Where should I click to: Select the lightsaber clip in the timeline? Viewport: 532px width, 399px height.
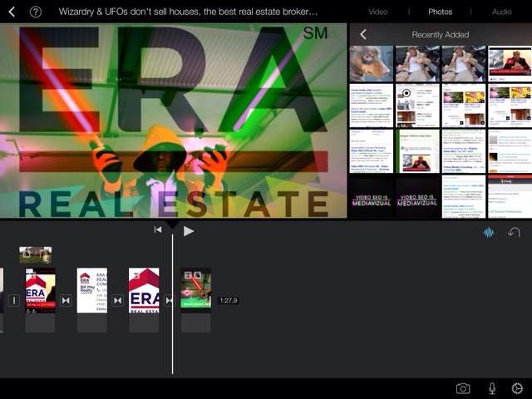196,290
